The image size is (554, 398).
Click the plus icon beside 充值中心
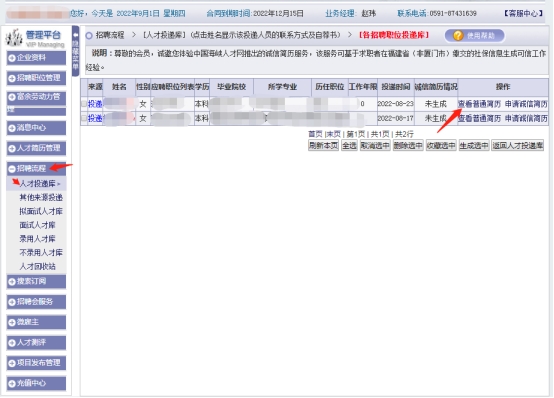point(12,384)
